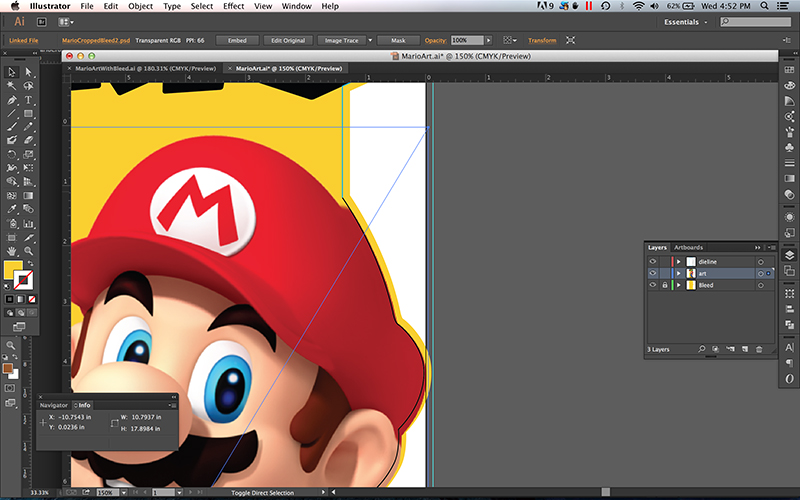The image size is (800, 500).
Task: Expand the Bleed layer triangle
Action: pos(679,285)
